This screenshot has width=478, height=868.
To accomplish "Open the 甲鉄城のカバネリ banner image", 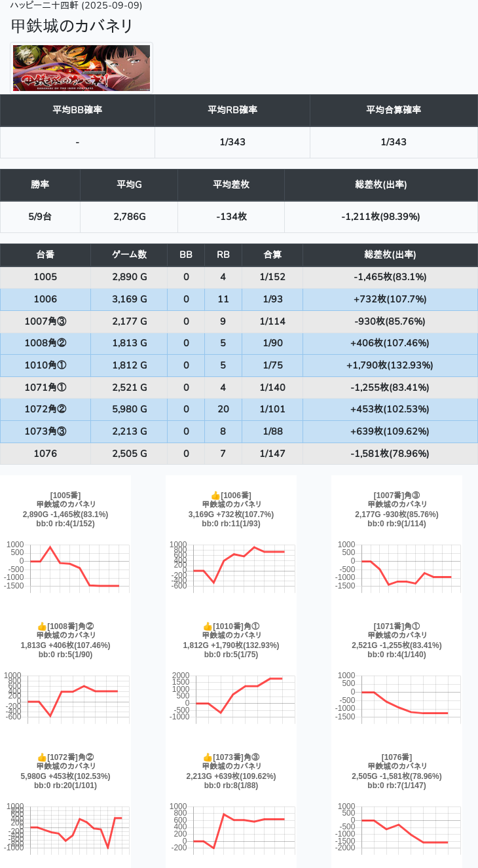I will 82,68.
